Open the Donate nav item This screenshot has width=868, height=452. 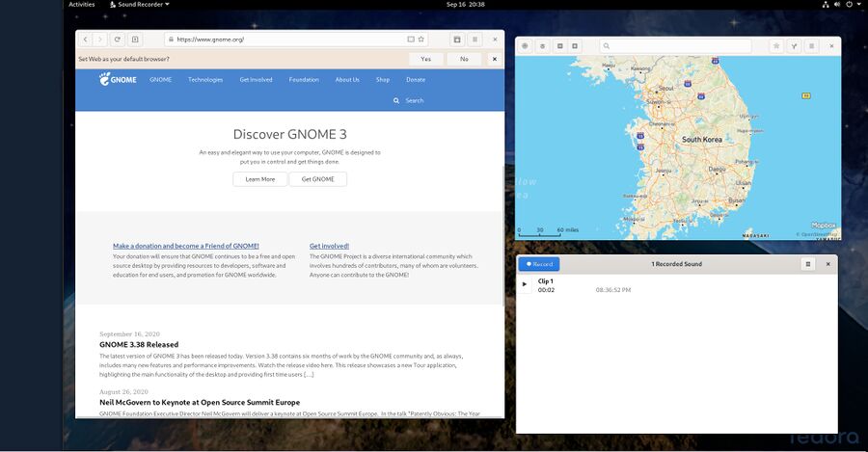click(x=416, y=80)
